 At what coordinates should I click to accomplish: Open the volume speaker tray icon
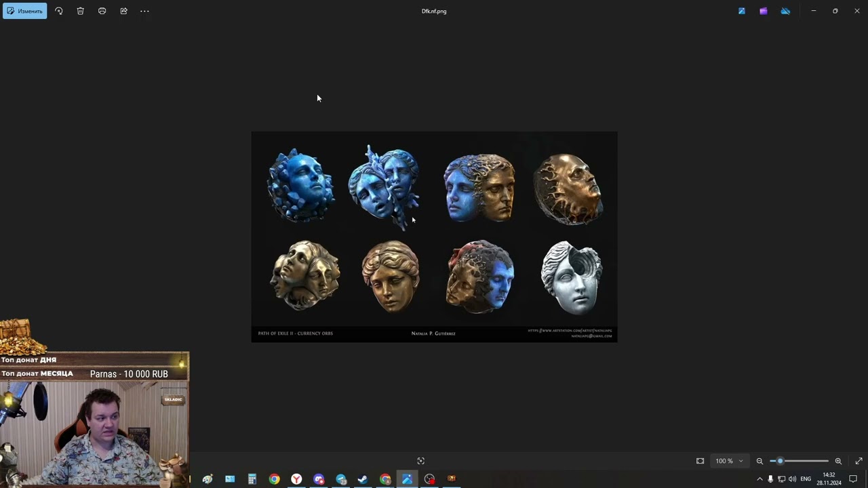coord(792,479)
